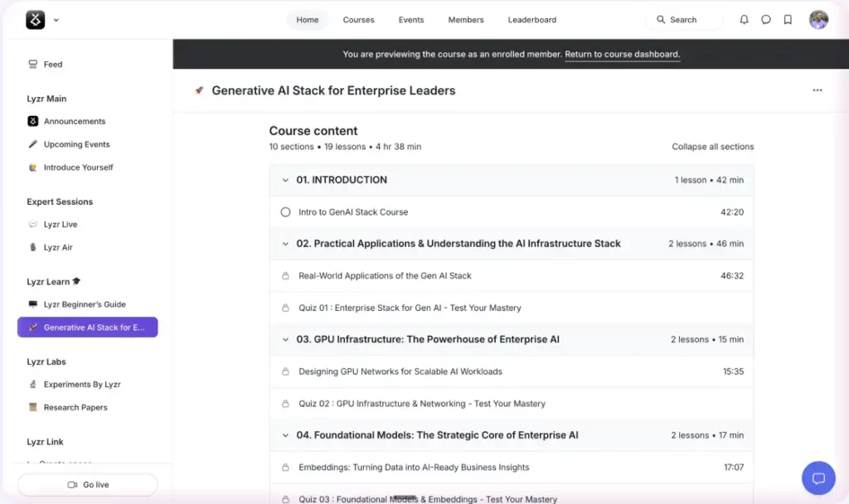The width and height of the screenshot is (849, 504).
Task: Click the Lyzr logo icon
Action: coord(35,20)
